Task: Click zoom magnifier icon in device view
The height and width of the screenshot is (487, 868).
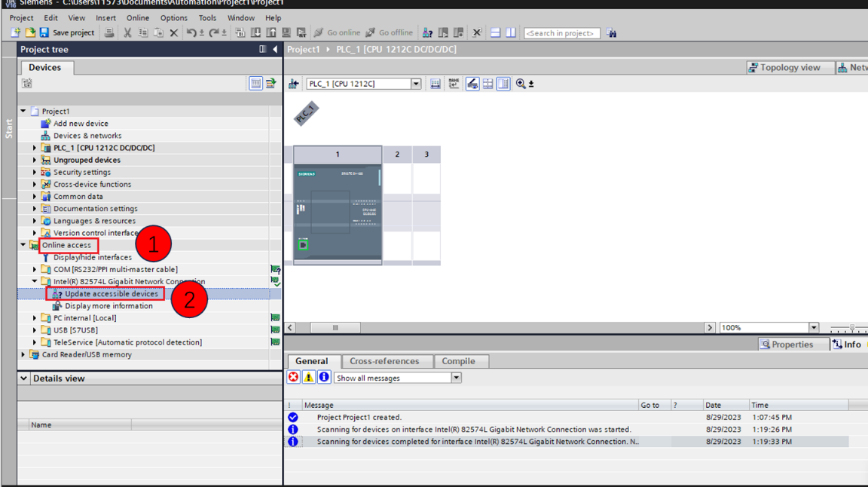Action: [x=521, y=84]
